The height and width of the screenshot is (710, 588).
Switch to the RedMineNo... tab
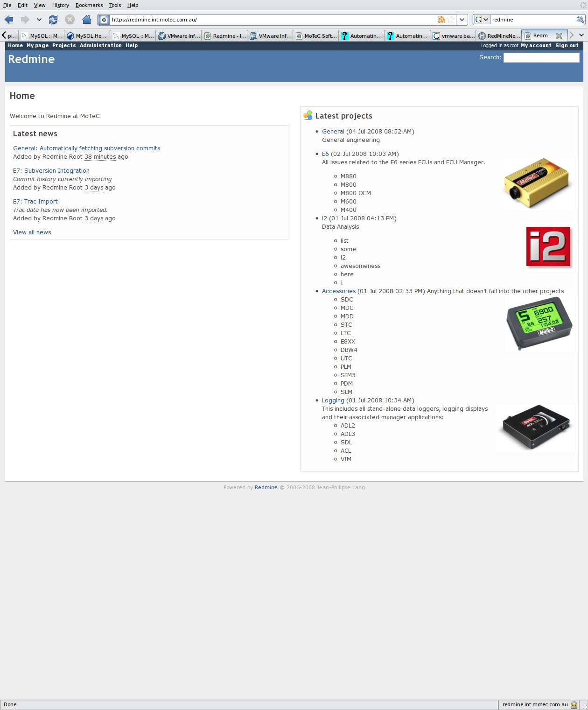pyautogui.click(x=499, y=35)
